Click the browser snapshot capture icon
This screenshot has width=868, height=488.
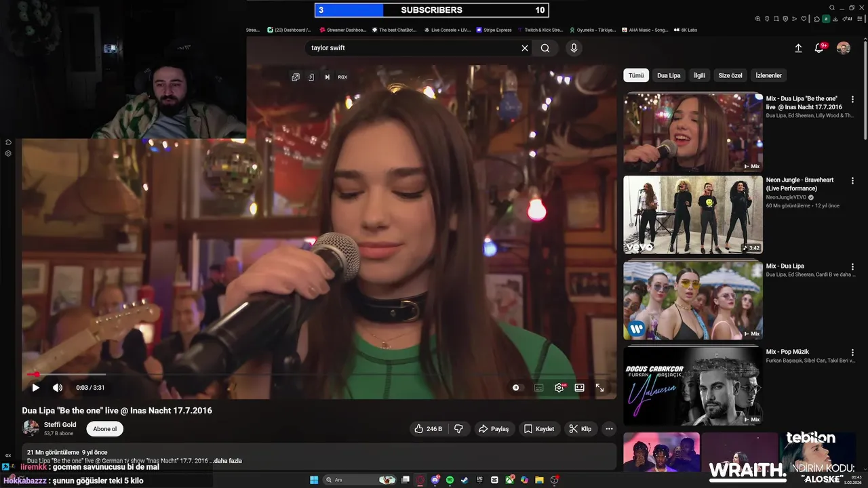(x=776, y=19)
